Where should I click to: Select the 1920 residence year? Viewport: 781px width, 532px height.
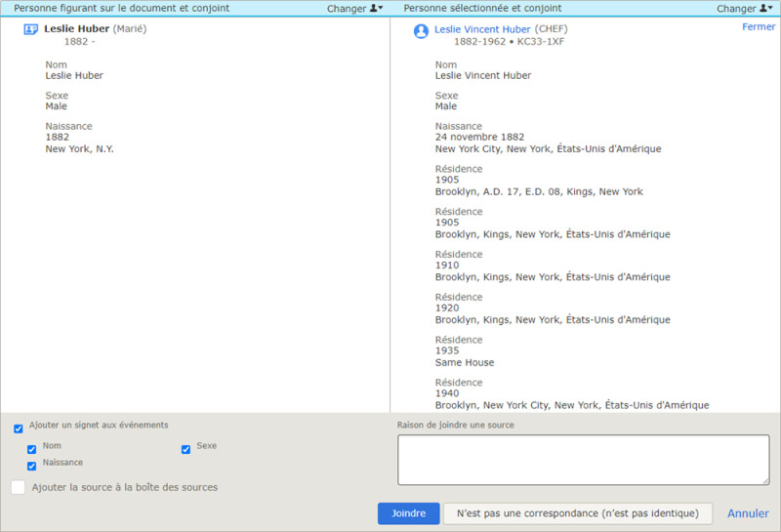(x=447, y=307)
